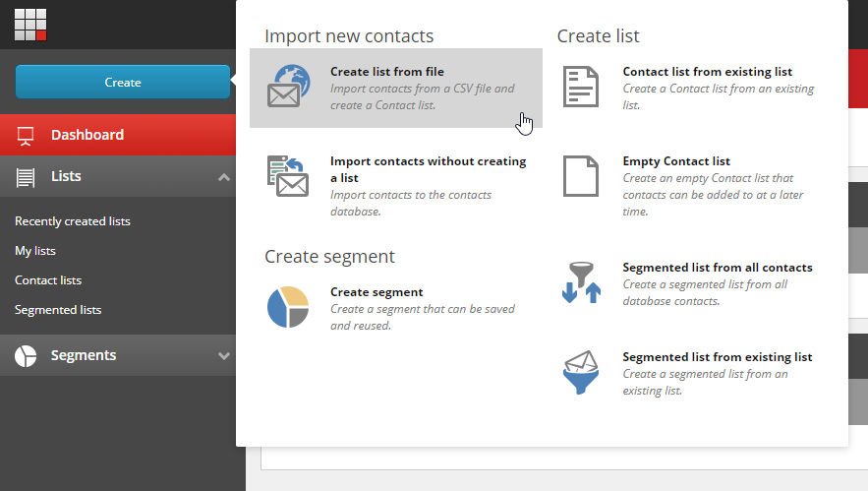868x491 pixels.
Task: Select the Lists sidebar heading
Action: click(66, 177)
